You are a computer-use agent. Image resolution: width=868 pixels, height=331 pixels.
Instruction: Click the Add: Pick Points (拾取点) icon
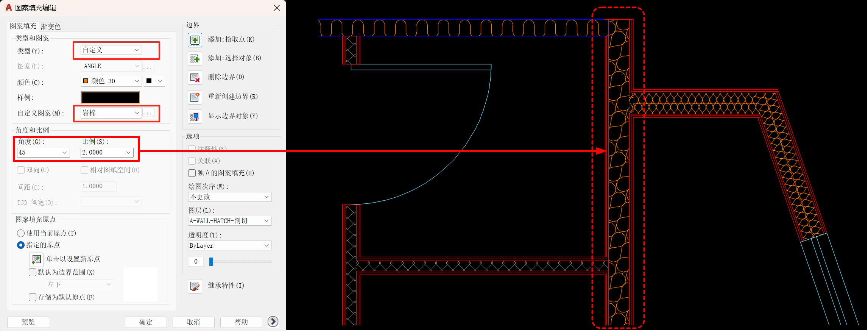pos(195,40)
